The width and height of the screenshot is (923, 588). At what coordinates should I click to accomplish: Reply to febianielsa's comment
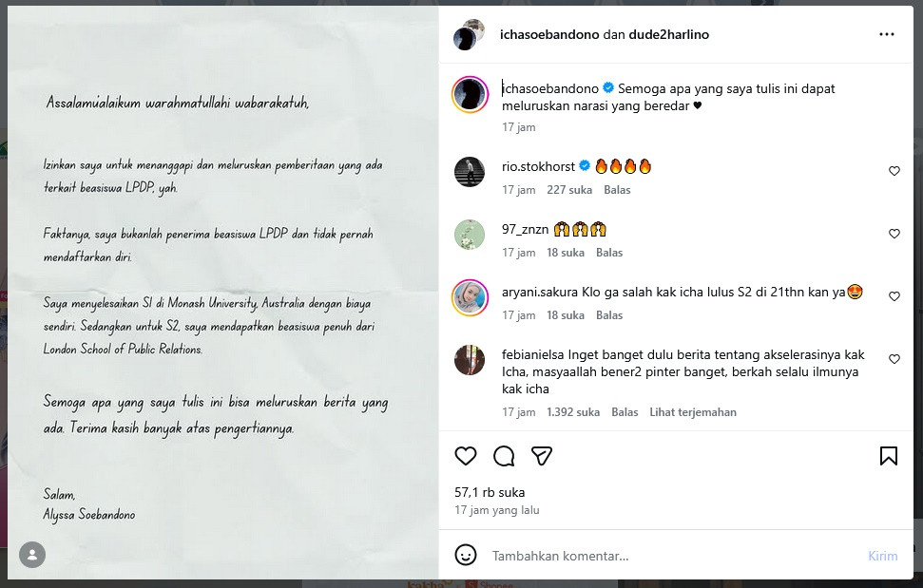[625, 412]
